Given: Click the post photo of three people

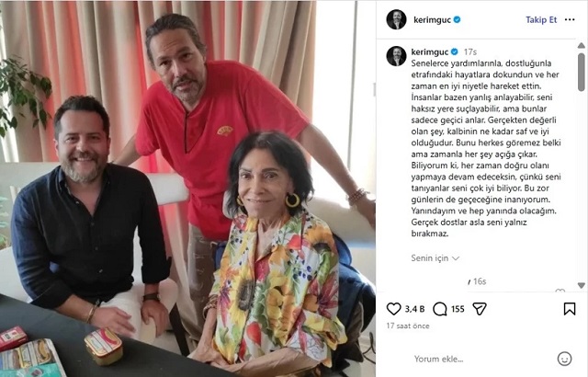Looking at the screenshot, I should point(187,188).
